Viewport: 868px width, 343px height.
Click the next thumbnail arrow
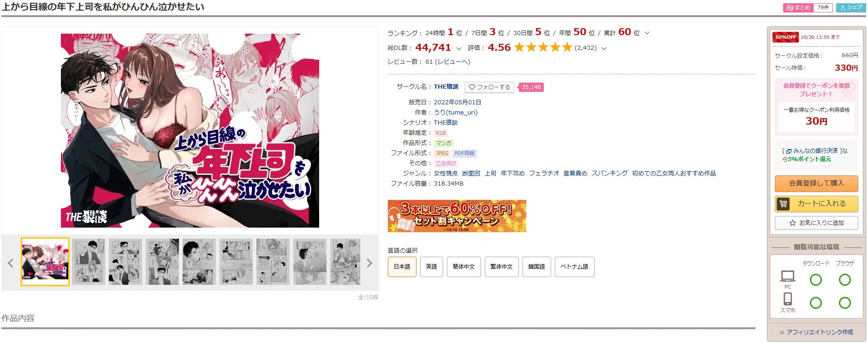point(369,263)
